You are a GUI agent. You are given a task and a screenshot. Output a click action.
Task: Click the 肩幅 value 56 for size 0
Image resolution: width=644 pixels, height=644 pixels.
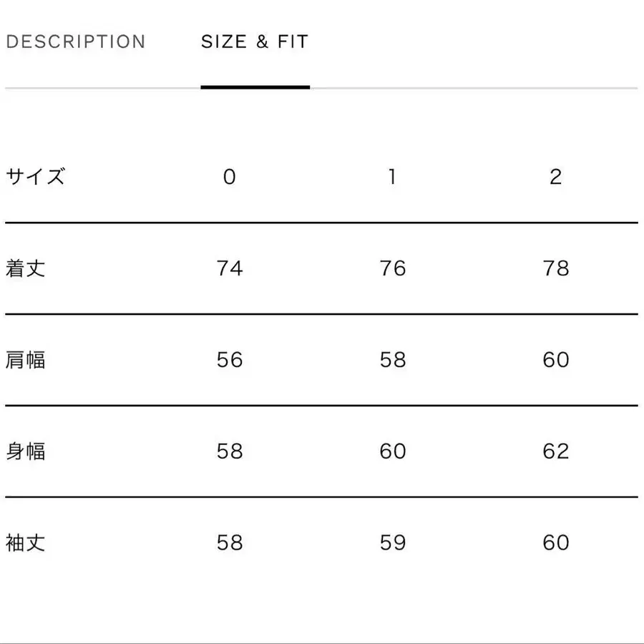pos(230,359)
